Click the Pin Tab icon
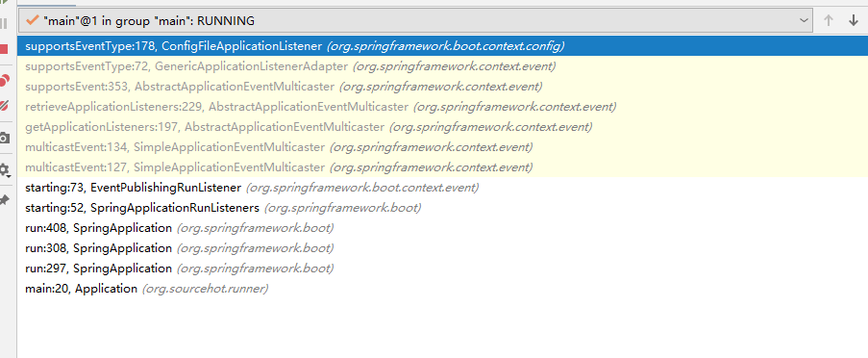Image resolution: width=868 pixels, height=358 pixels. pos(4,200)
